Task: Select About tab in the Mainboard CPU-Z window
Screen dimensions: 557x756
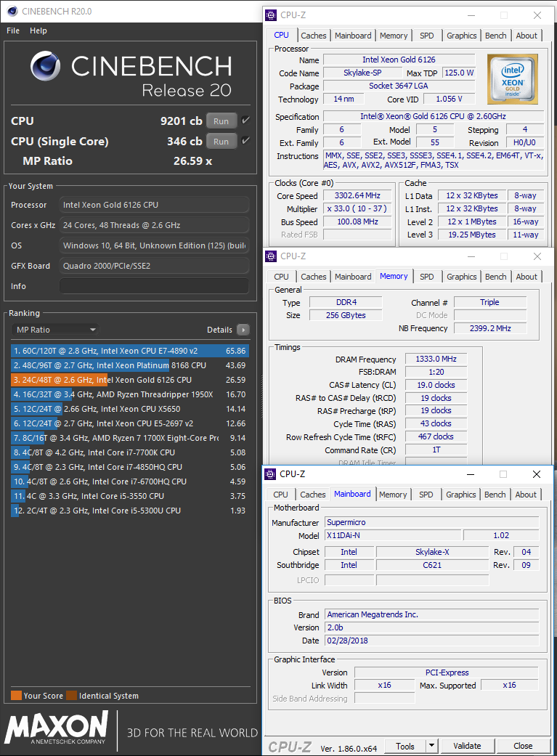Action: coord(526,495)
